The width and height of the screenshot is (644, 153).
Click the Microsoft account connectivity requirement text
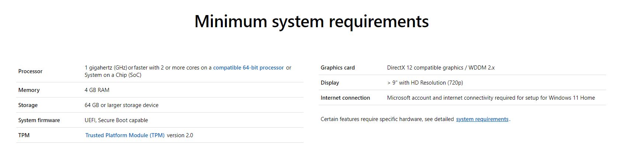point(491,98)
